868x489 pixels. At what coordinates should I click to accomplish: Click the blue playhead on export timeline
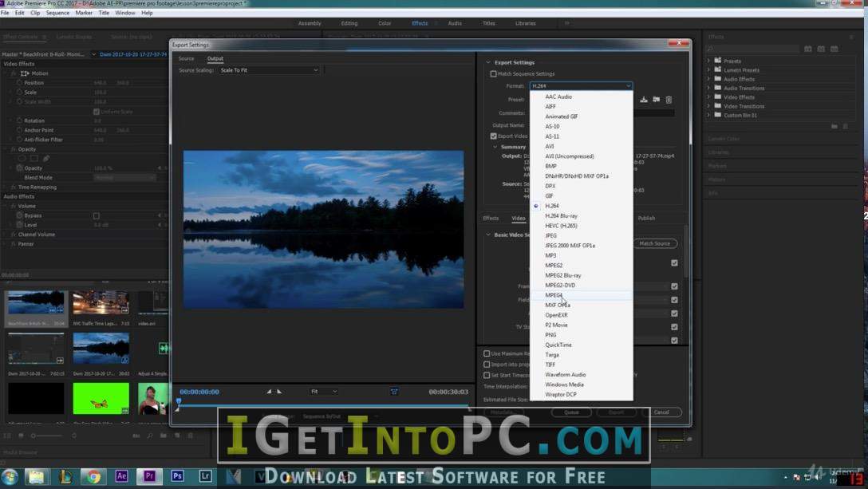tap(178, 401)
